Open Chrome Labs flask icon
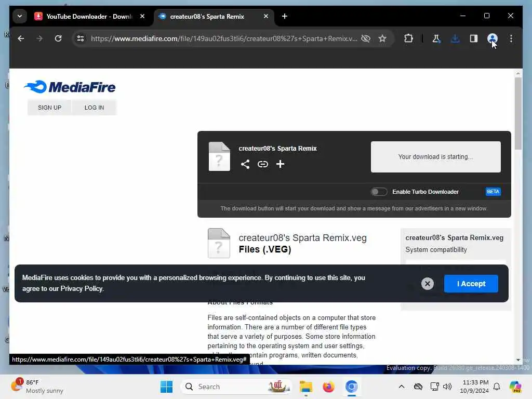This screenshot has width=532, height=399. coord(436,38)
